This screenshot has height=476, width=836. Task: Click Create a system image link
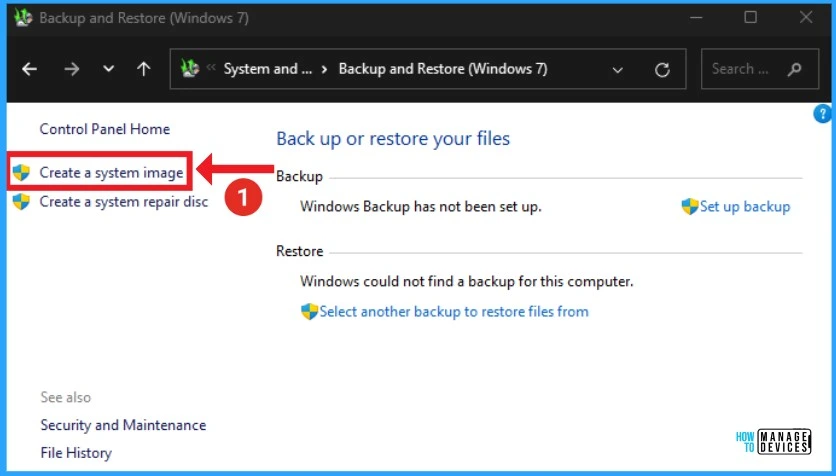pos(111,173)
